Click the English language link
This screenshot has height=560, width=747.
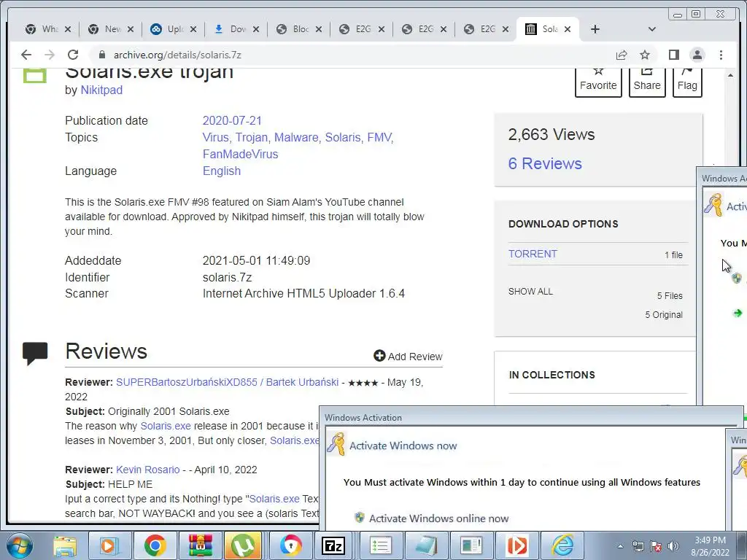click(x=222, y=171)
